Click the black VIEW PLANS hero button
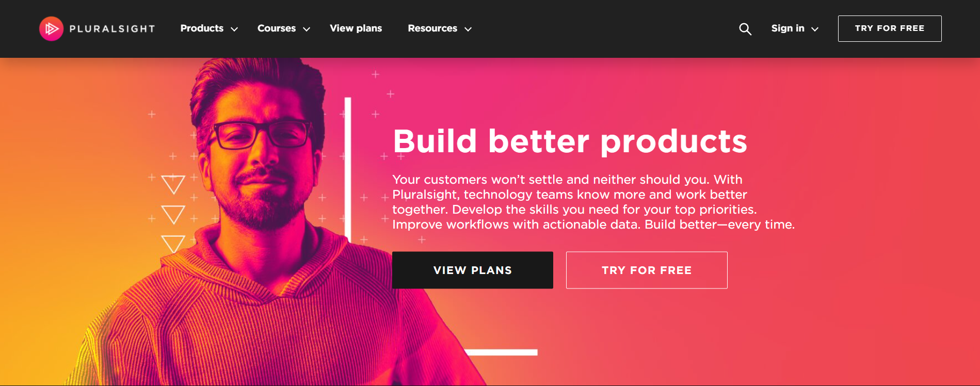The height and width of the screenshot is (386, 980). click(x=472, y=270)
